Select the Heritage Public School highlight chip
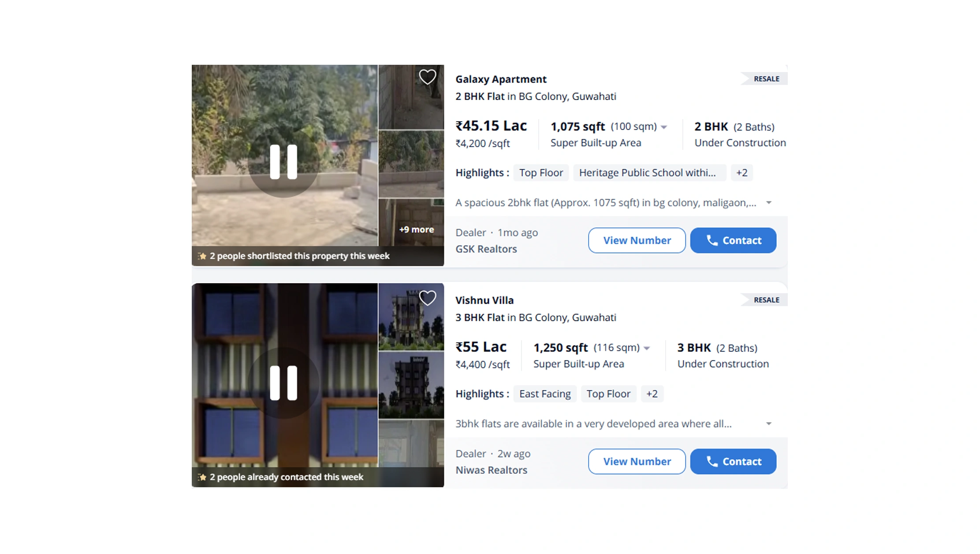Screen dimensions: 980x554 click(x=650, y=173)
